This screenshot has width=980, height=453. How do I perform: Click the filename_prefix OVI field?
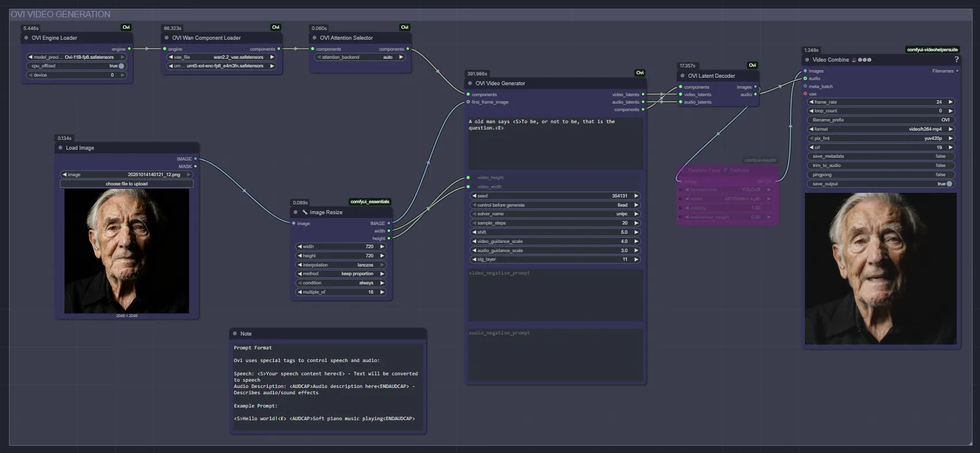pyautogui.click(x=881, y=120)
